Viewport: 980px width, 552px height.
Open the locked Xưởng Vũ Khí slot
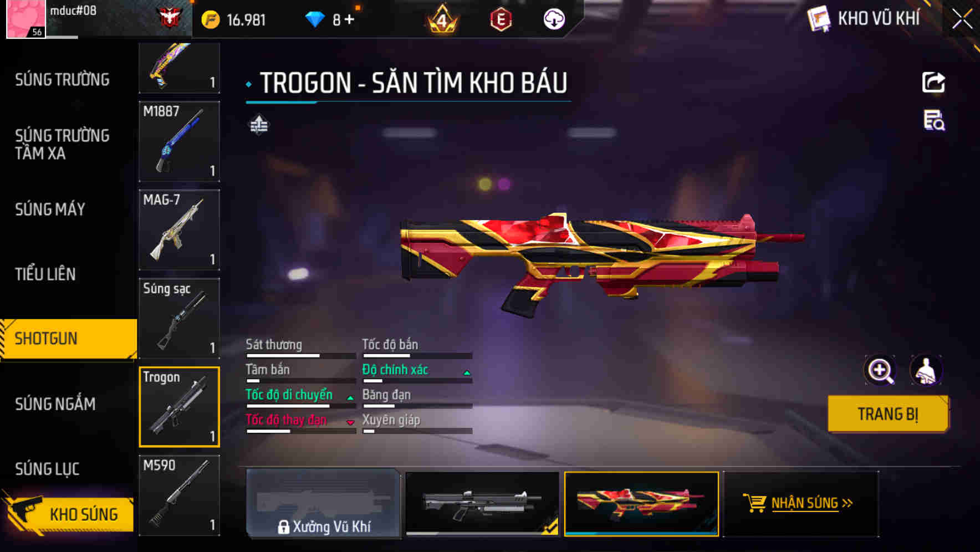(x=323, y=503)
